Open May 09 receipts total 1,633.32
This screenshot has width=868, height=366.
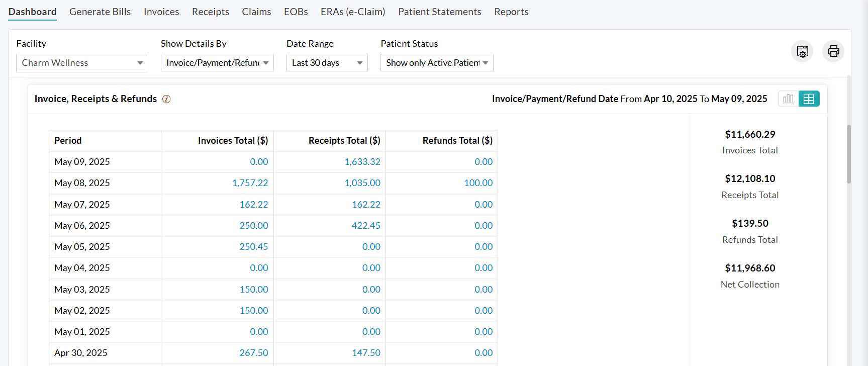[x=362, y=162]
